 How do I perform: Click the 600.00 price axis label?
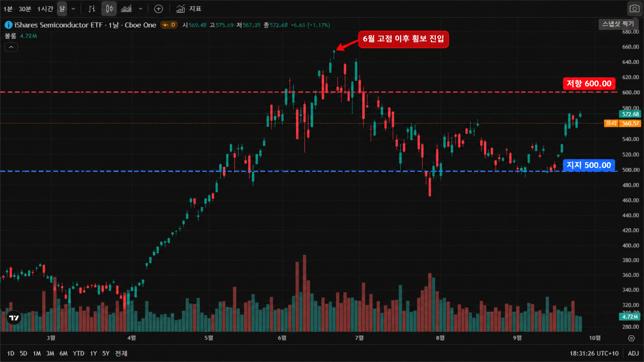click(x=630, y=92)
